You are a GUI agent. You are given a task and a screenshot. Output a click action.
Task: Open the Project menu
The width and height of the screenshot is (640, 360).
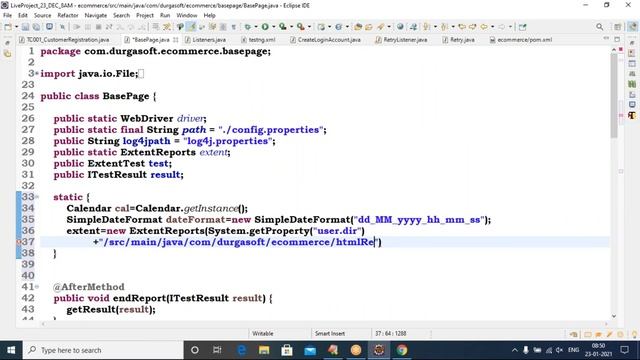coord(144,16)
